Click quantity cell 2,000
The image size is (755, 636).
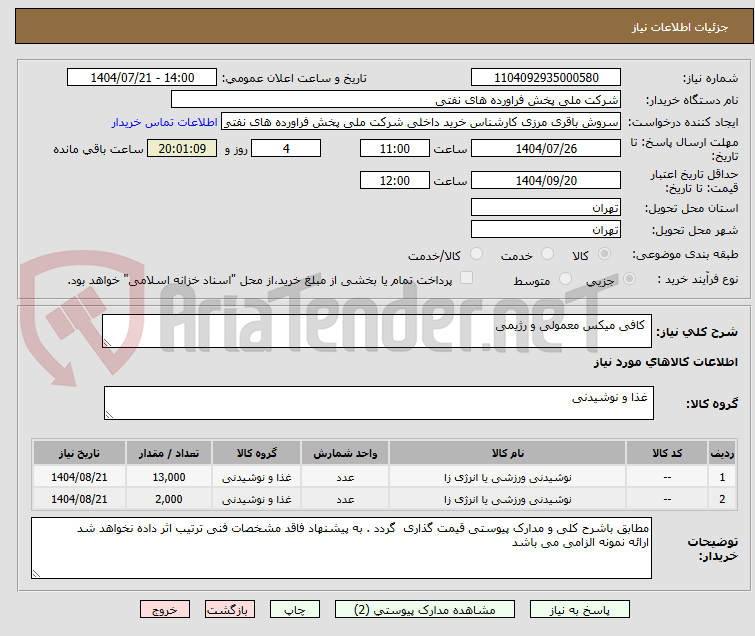(169, 499)
